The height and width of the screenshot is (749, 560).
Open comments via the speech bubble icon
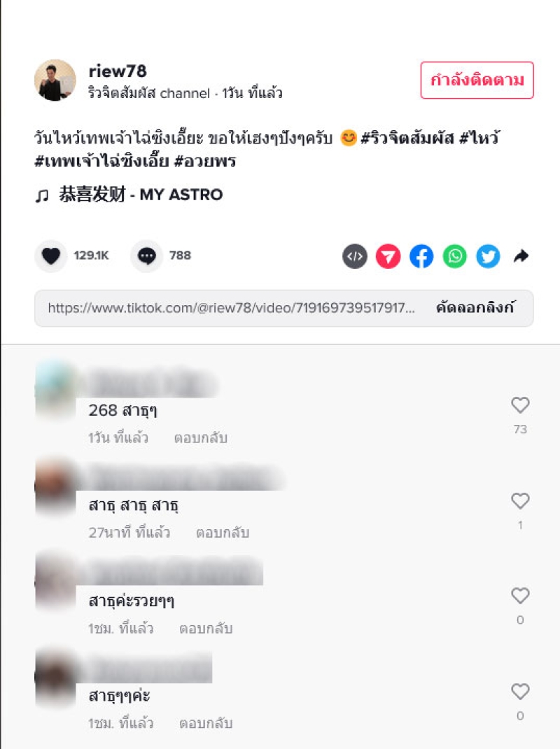(x=147, y=256)
